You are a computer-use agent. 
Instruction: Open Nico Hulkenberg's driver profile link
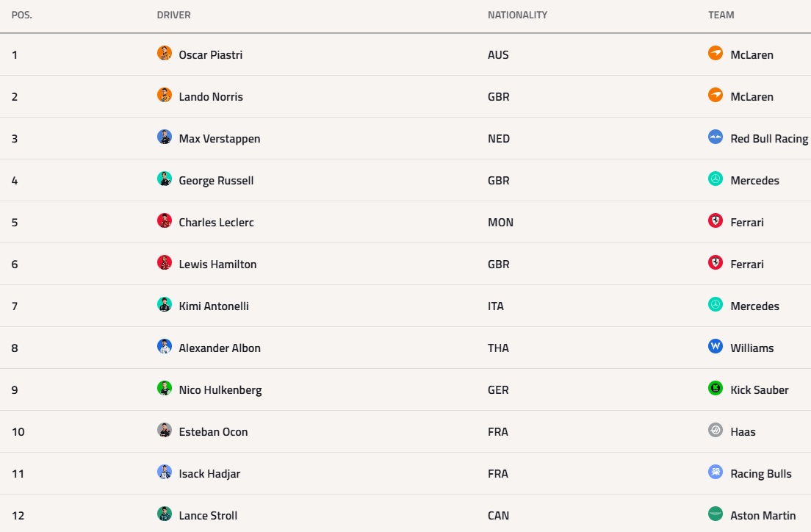(220, 390)
